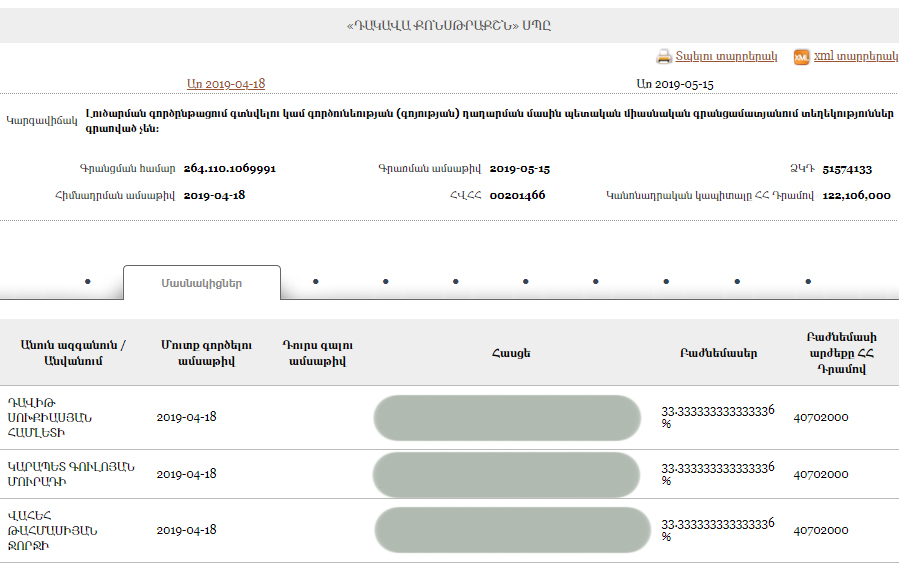Open the Տպելու տարբերակ link

click(x=726, y=56)
